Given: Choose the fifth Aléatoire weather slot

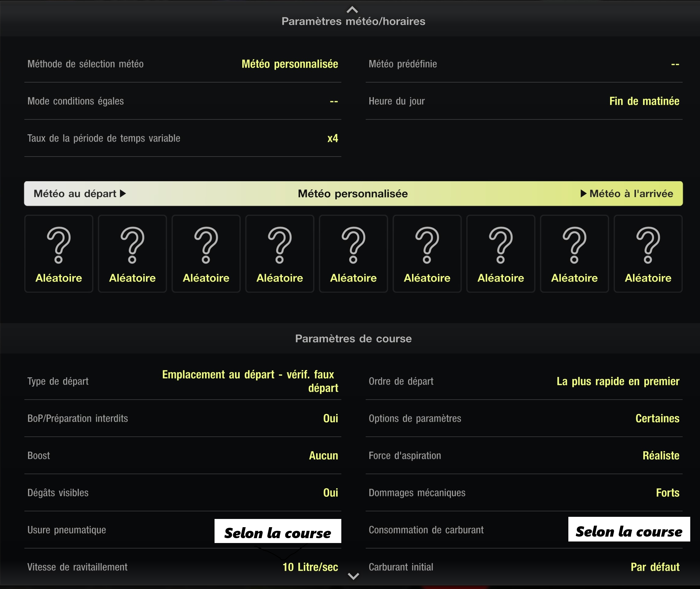Looking at the screenshot, I should 353,254.
